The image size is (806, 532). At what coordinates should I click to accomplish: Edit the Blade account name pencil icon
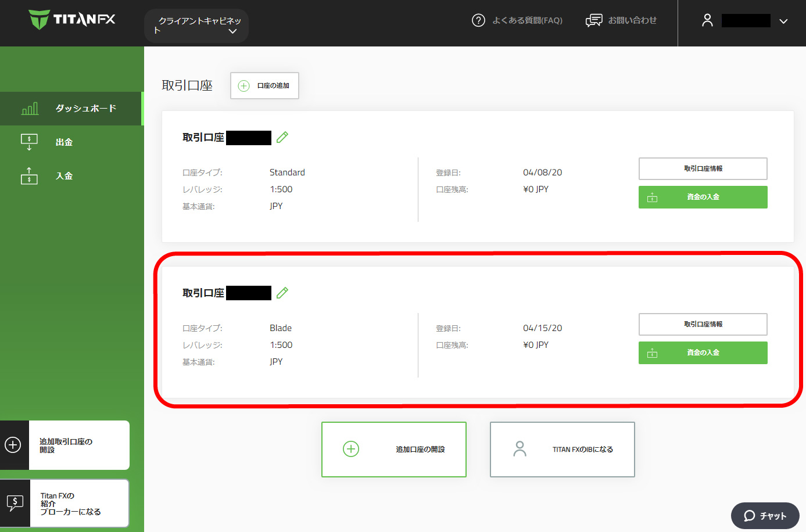tap(282, 293)
